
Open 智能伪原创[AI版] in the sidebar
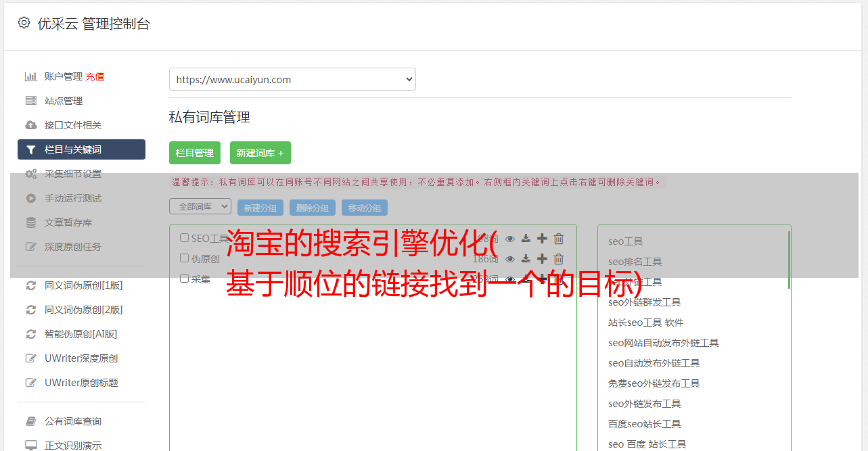81,334
